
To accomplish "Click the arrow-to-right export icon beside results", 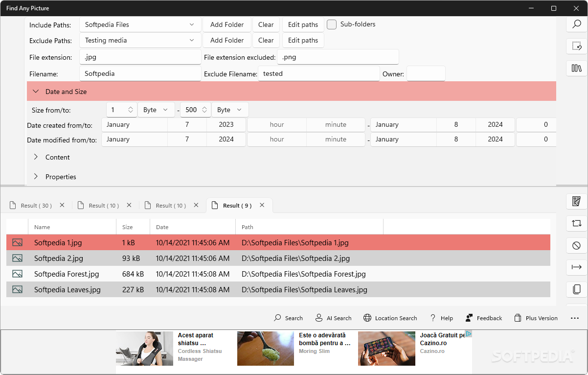I will click(x=577, y=267).
